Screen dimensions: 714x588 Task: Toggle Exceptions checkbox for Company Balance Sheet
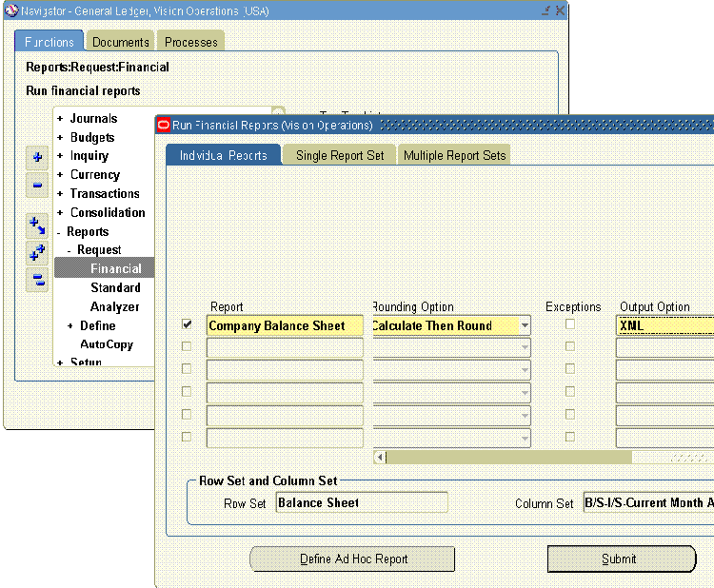pos(569,324)
